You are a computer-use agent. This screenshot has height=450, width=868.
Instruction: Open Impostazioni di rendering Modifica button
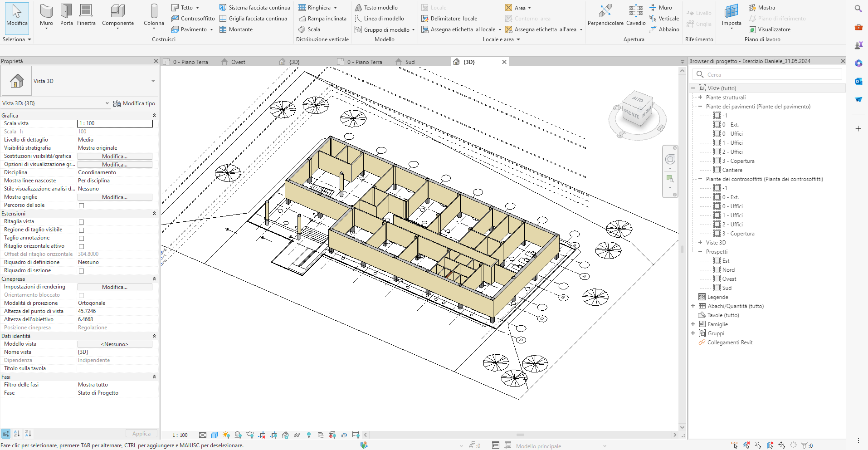(115, 287)
